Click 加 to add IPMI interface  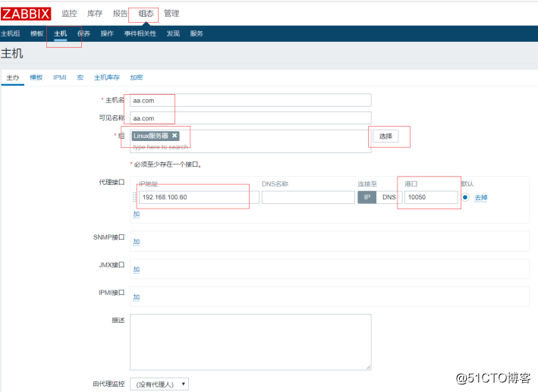click(x=137, y=297)
